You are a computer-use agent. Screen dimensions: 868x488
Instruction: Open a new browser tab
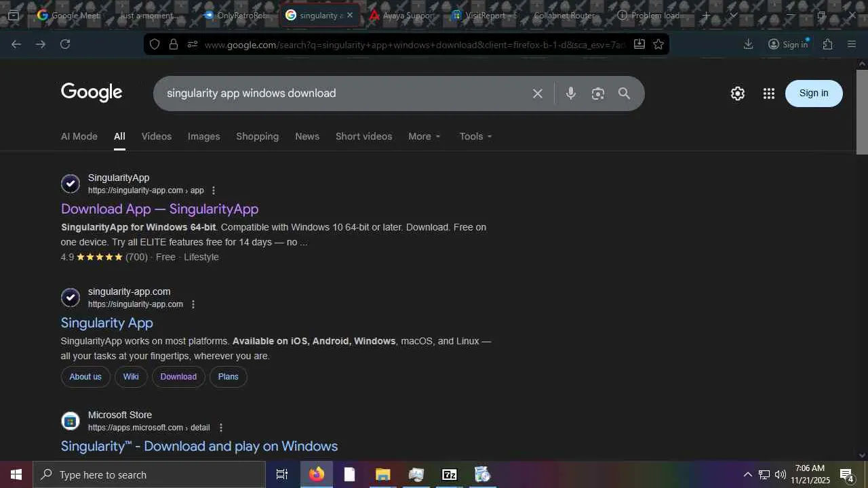[x=706, y=15]
